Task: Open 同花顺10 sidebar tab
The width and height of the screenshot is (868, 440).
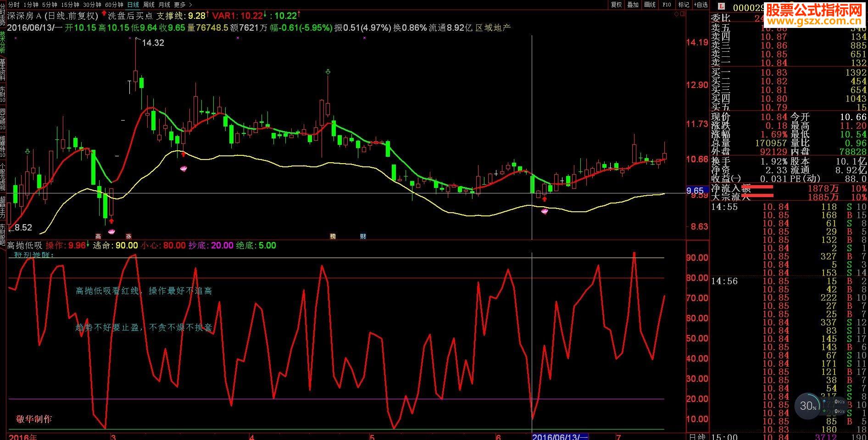Action: (x=3, y=119)
